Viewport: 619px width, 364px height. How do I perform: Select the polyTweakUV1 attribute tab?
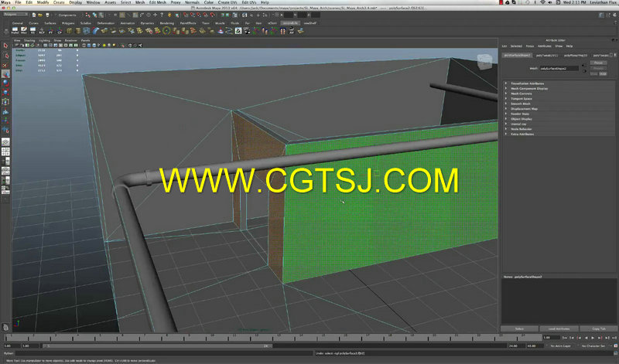(x=547, y=56)
